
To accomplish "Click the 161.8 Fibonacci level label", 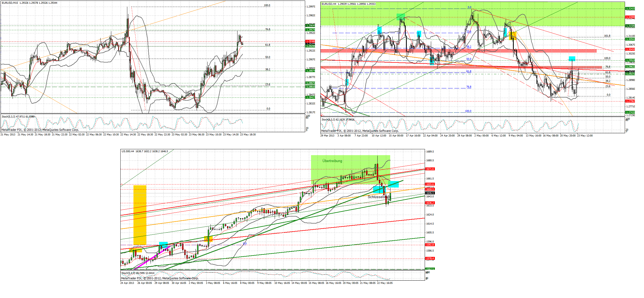I will pos(607,36).
